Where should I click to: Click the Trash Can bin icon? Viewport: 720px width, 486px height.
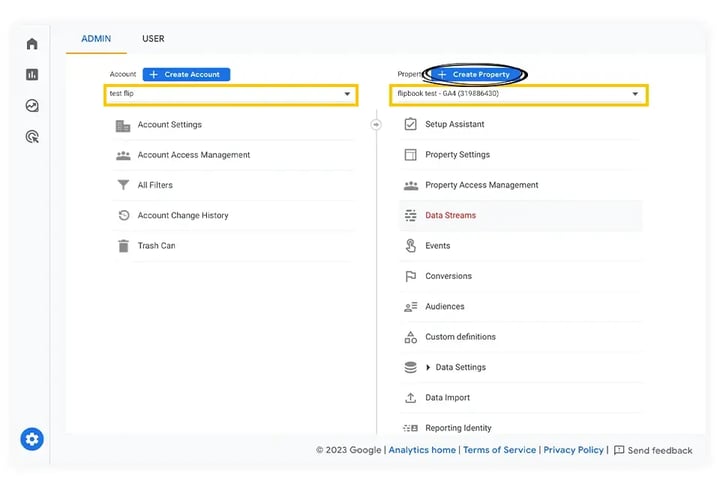pyautogui.click(x=124, y=246)
